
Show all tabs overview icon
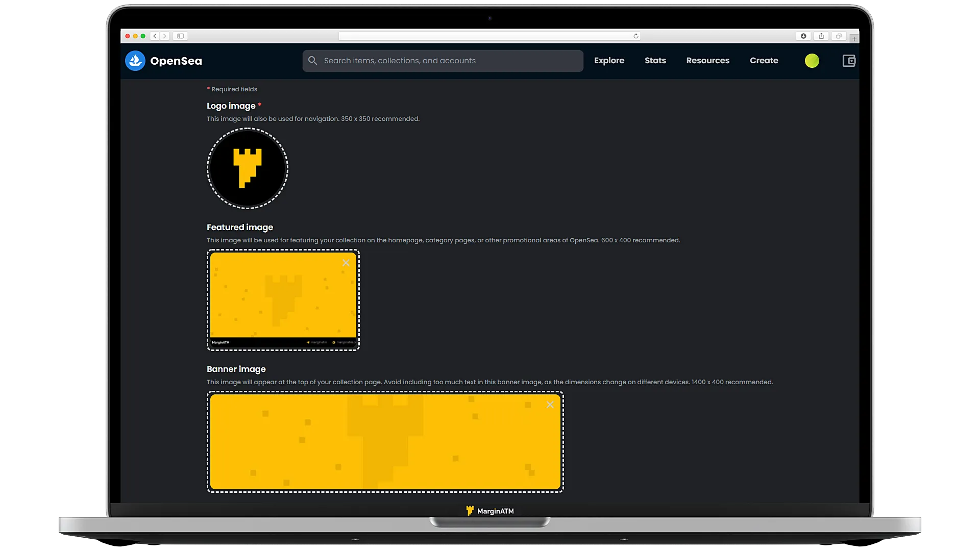click(x=839, y=36)
